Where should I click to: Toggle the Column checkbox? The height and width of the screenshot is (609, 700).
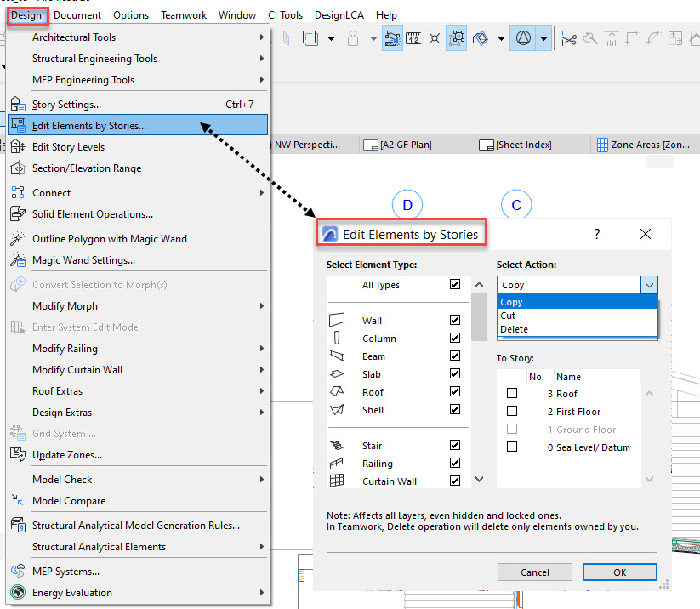pyautogui.click(x=455, y=338)
